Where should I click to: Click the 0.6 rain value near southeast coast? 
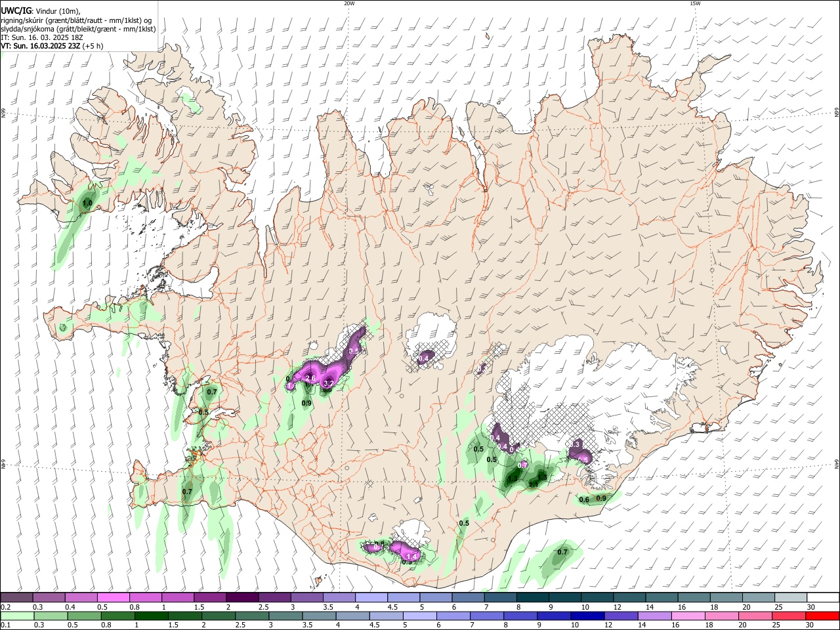[584, 500]
